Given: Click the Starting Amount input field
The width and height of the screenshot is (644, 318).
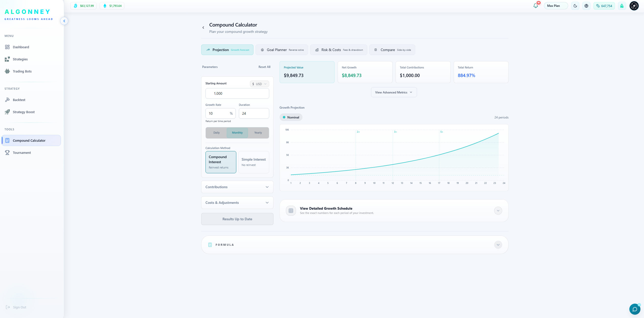Looking at the screenshot, I should tap(237, 93).
